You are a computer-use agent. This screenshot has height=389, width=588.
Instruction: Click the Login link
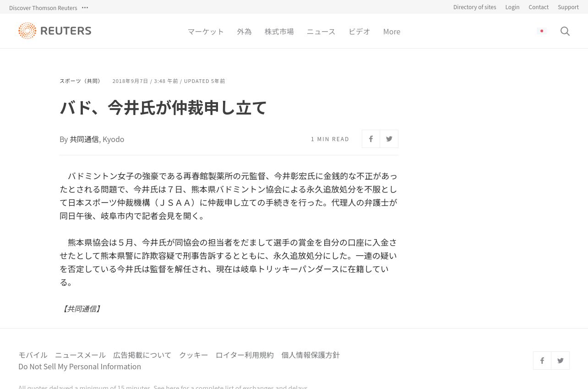512,7
